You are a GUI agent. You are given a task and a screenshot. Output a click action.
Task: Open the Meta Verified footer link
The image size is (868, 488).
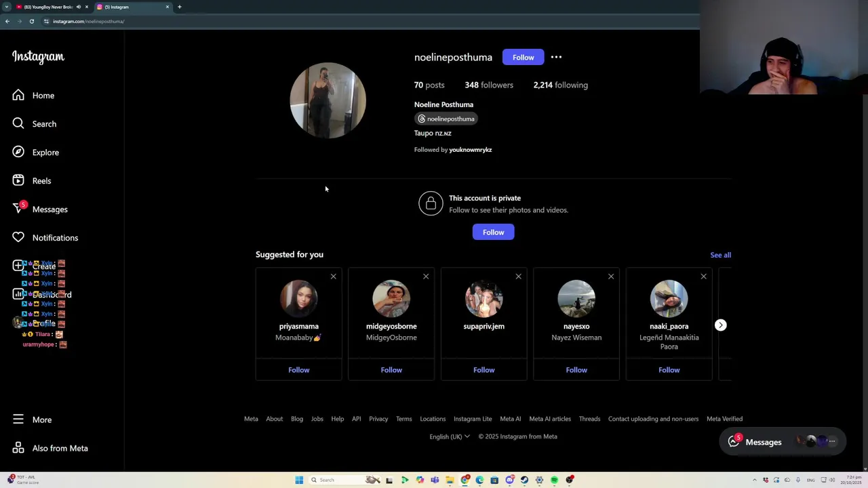coord(724,419)
